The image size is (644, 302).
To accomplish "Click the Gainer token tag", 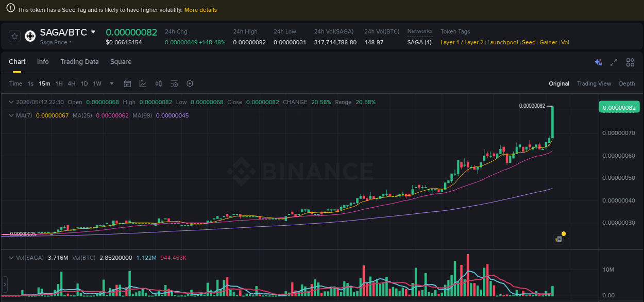I will click(548, 42).
